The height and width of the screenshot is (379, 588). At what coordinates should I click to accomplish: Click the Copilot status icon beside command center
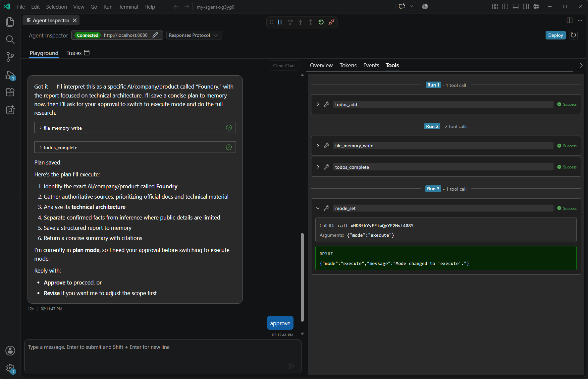point(425,6)
